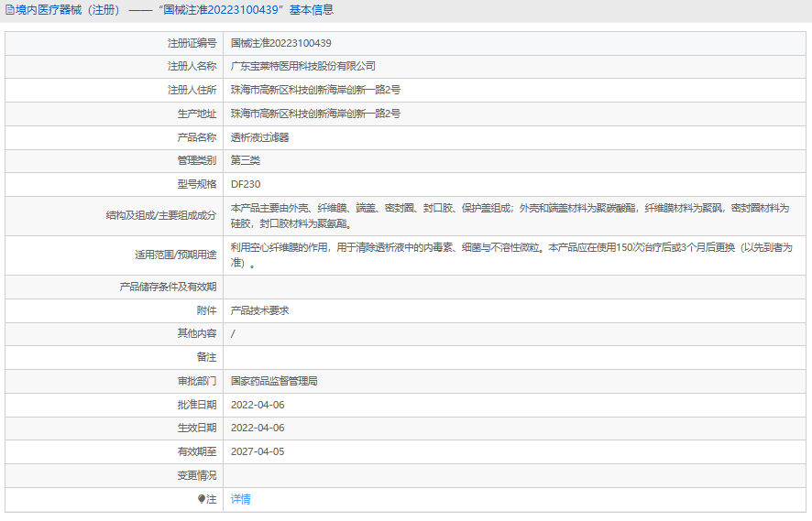
Task: Click the usage text starting 利用空心纤维膜的作用
Action: [x=511, y=255]
